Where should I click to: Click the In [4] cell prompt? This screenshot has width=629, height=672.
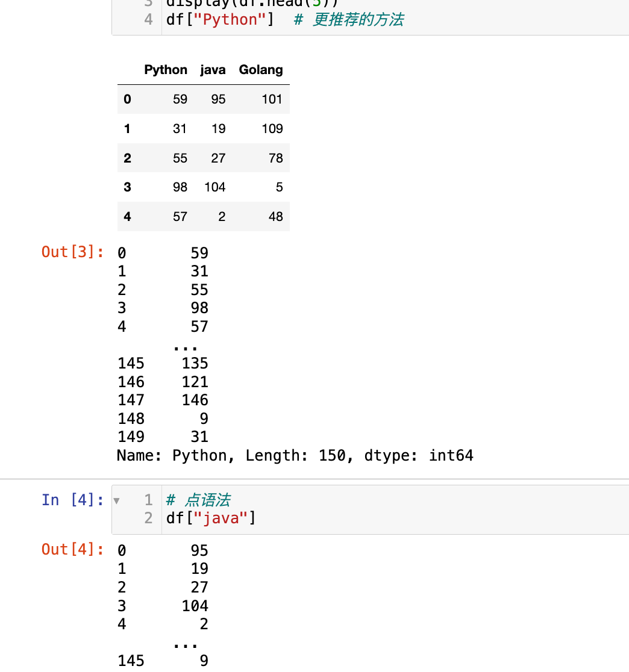point(73,500)
